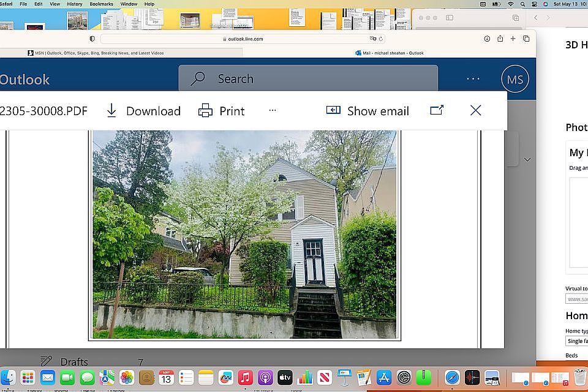588x392 pixels.
Task: Open Keynote from the Dock
Action: 344,377
